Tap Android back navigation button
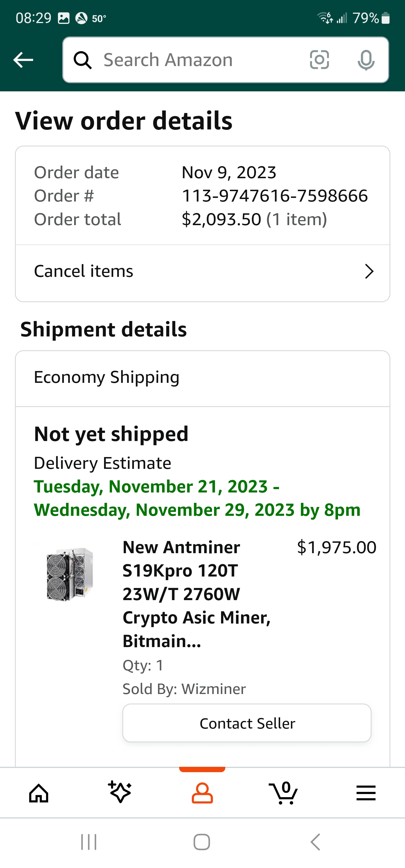Image resolution: width=405 pixels, height=868 pixels. tap(315, 842)
